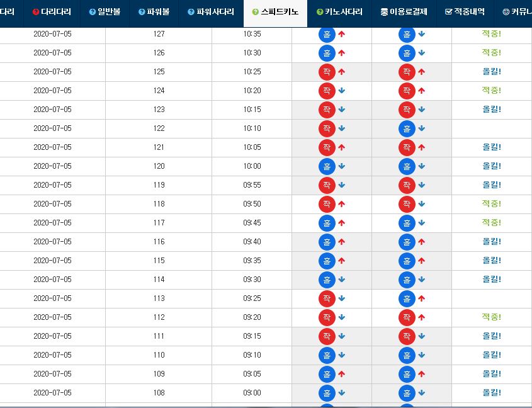Image resolution: width=532 pixels, height=408 pixels.
Task: Click the smiley icon in the navigation bar
Action: coord(506,12)
